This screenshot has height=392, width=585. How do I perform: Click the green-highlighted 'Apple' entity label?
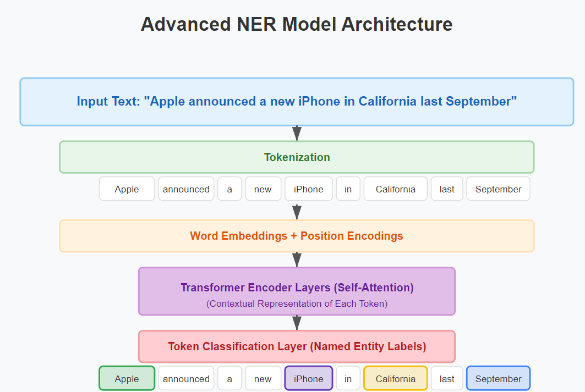127,378
